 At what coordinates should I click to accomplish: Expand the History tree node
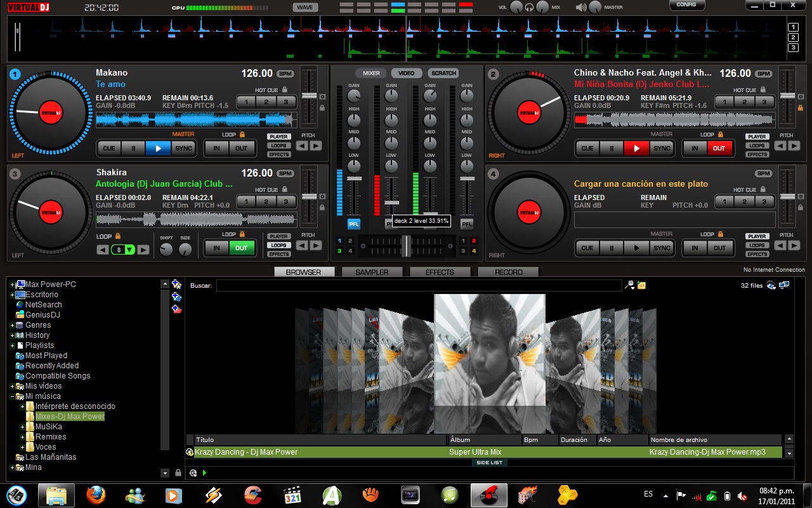pos(12,335)
